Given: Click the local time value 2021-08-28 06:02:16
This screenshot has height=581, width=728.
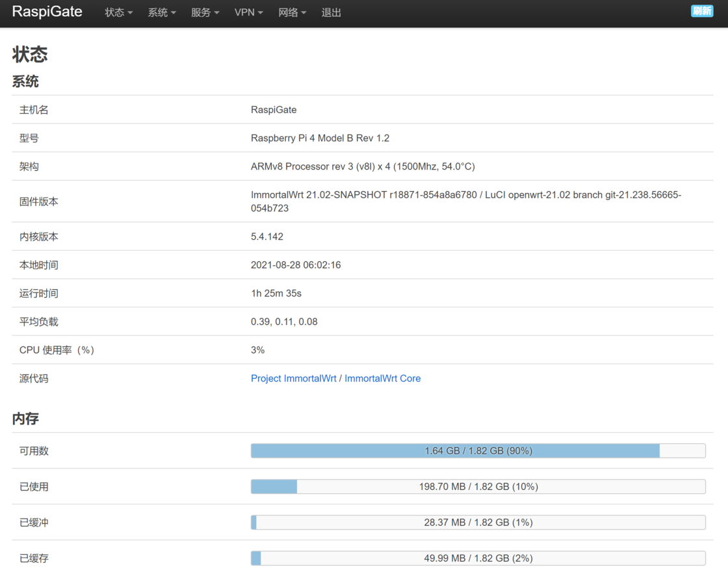Looking at the screenshot, I should pyautogui.click(x=296, y=265).
